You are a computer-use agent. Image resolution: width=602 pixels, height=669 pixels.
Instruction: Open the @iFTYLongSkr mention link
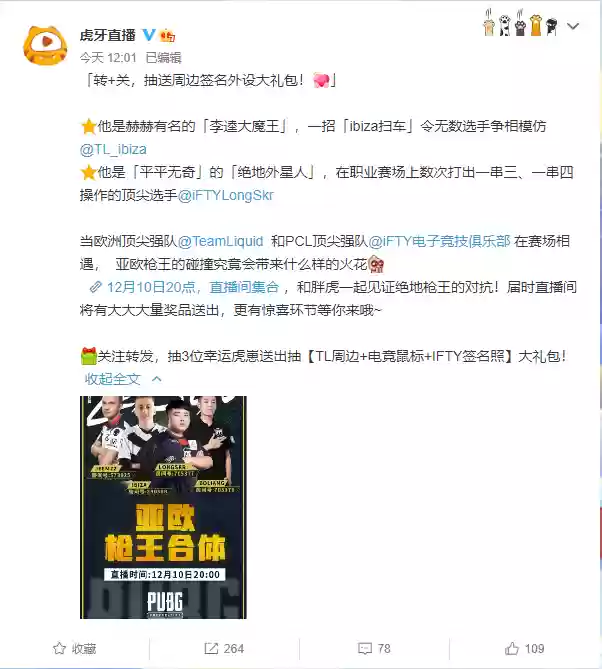[x=225, y=195]
